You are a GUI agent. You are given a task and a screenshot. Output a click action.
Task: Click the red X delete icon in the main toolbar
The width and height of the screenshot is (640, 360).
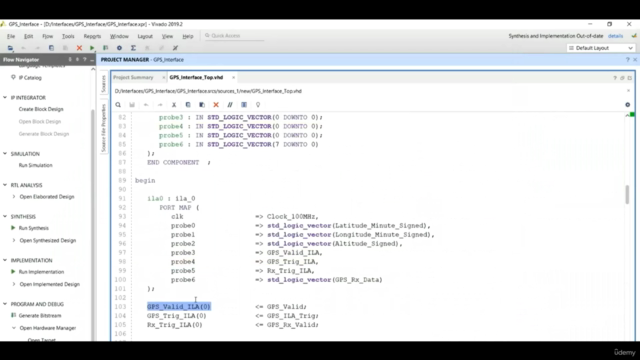(x=79, y=48)
